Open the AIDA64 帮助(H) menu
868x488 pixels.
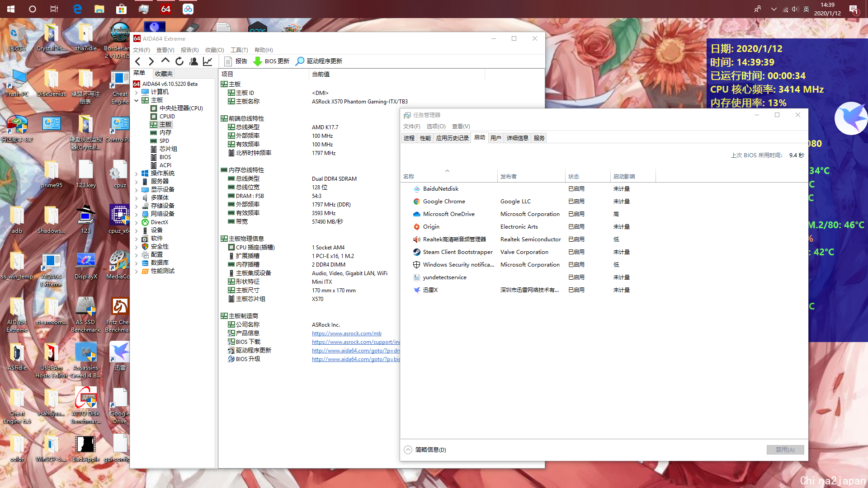pos(264,50)
